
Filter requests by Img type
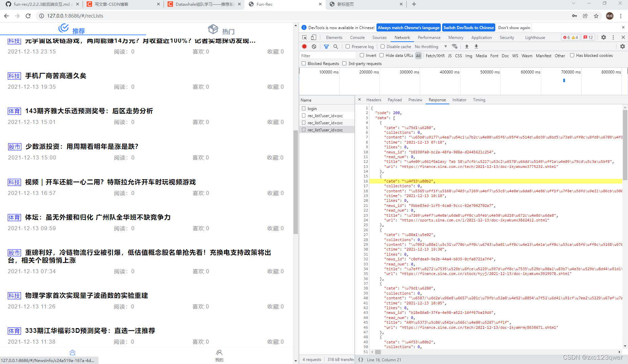click(x=469, y=56)
